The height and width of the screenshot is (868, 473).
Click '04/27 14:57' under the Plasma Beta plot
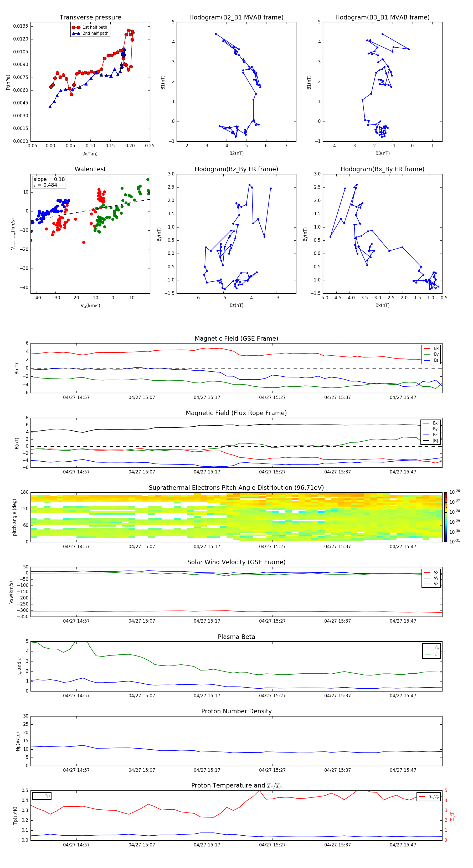point(76,696)
